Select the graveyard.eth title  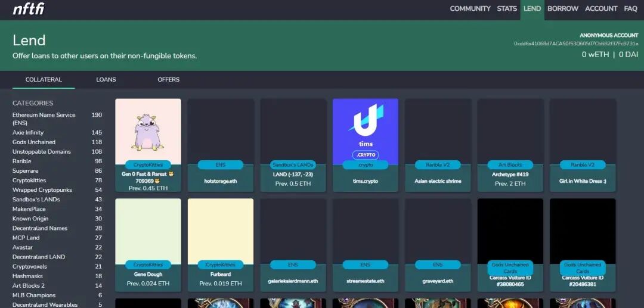pos(438,281)
